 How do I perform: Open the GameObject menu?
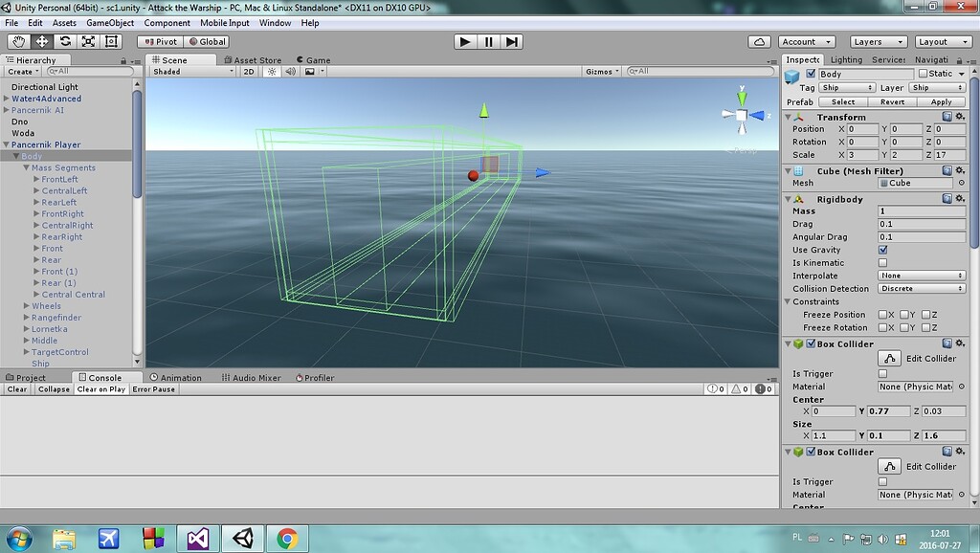[111, 23]
